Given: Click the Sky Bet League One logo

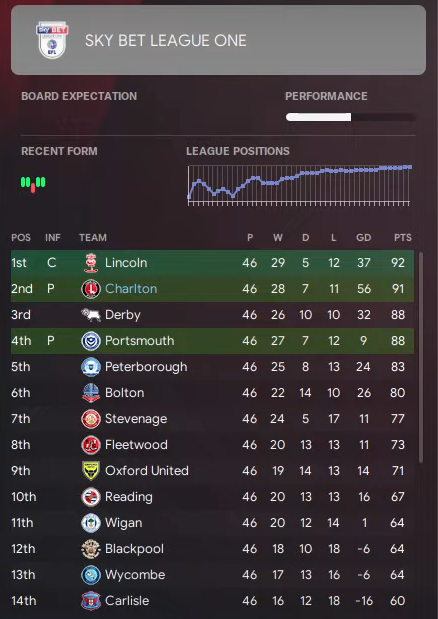Looking at the screenshot, I should 52,40.
